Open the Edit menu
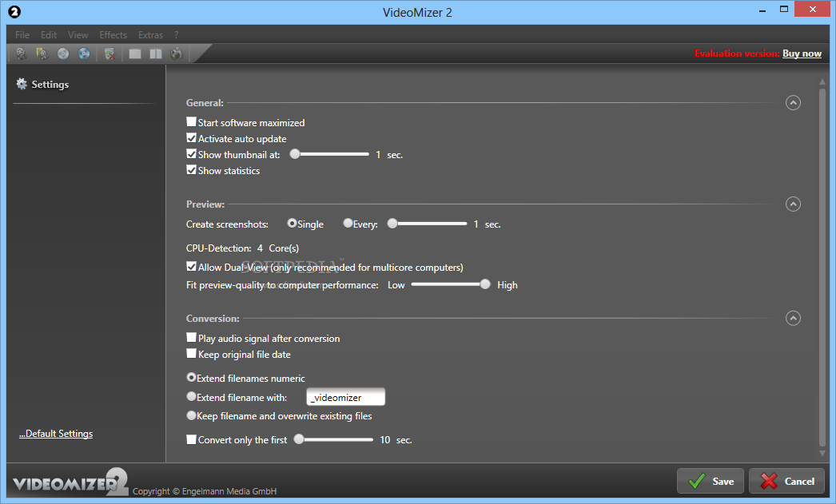This screenshot has height=504, width=836. pos(49,34)
